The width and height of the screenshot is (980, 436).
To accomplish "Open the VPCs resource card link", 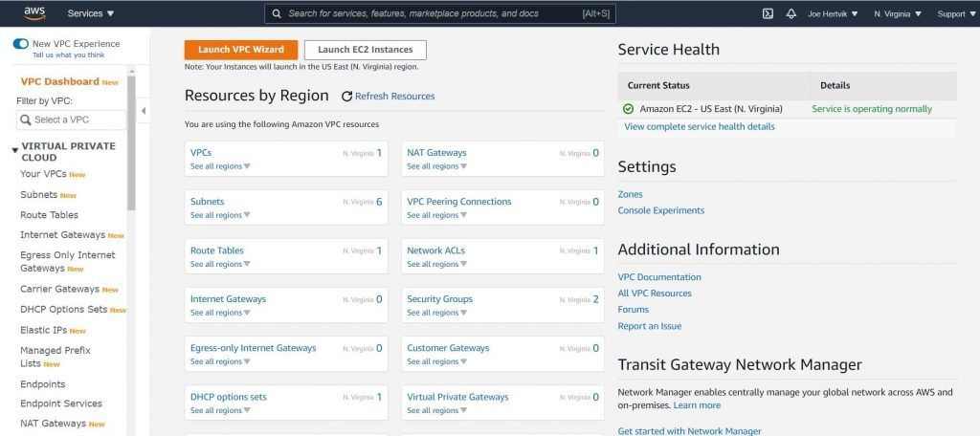I will (x=201, y=152).
